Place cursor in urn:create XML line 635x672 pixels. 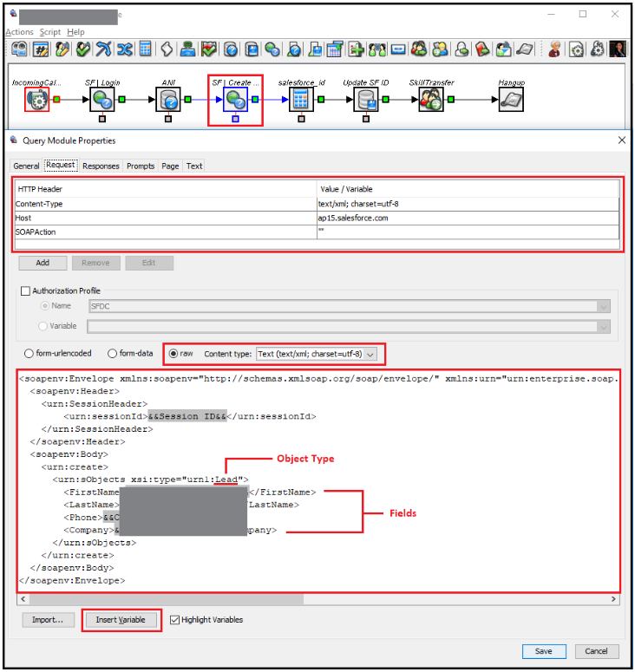point(75,466)
